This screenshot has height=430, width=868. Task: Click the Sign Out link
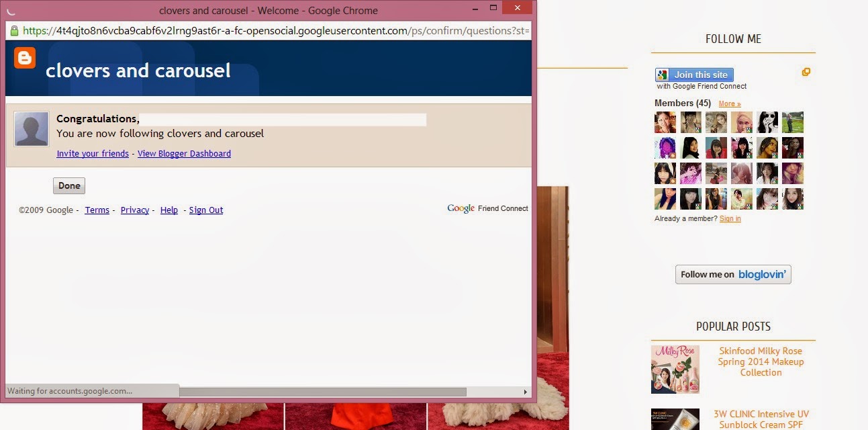(206, 210)
